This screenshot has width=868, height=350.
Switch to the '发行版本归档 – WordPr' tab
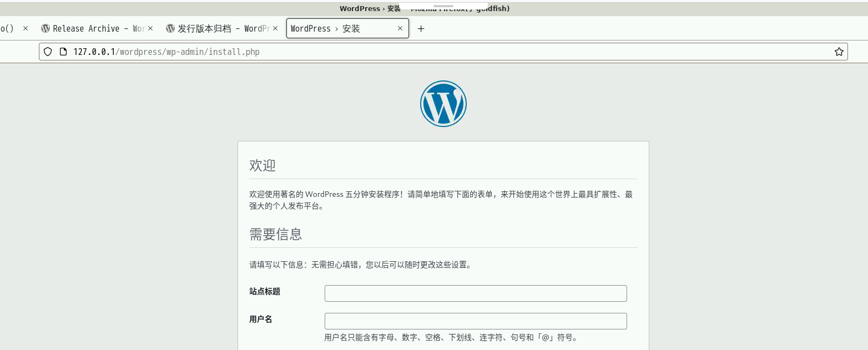tap(221, 28)
